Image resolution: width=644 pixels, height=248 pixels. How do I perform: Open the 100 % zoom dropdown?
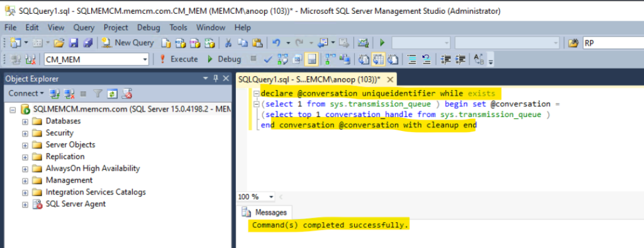(271, 197)
